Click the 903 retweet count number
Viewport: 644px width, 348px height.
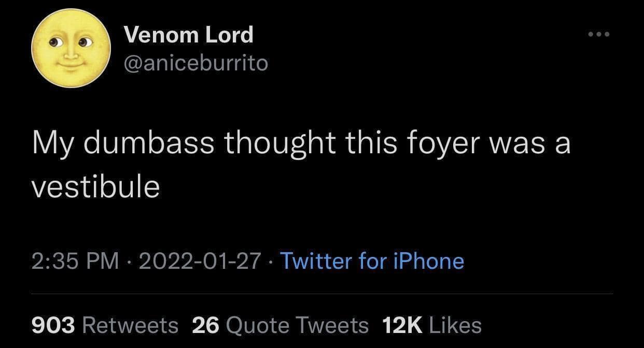[53, 325]
